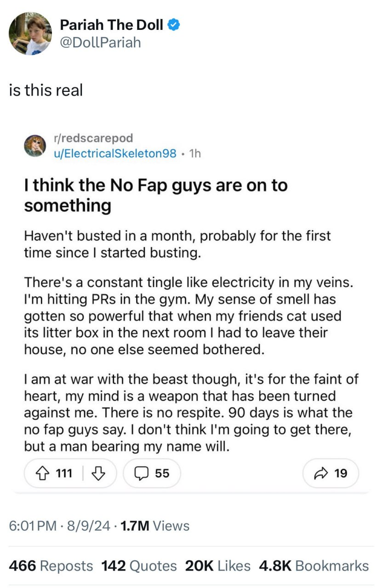Click the Reddit user avatar icon
Viewport: 383px width, 588px height.
[x=35, y=146]
